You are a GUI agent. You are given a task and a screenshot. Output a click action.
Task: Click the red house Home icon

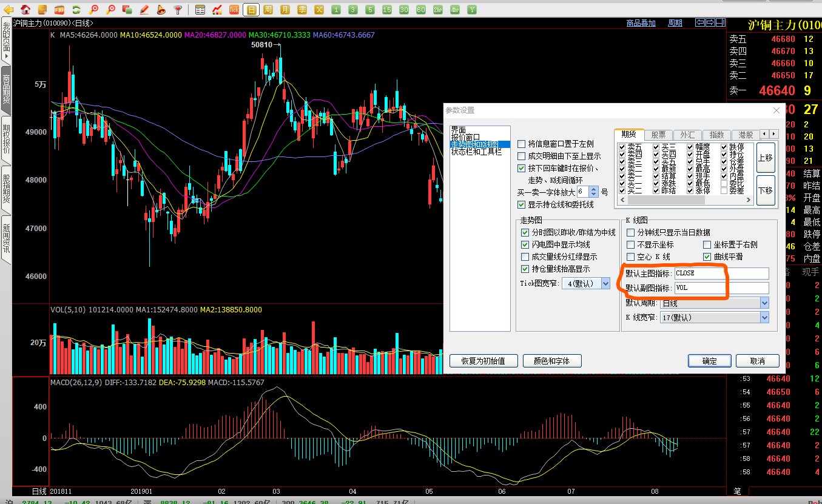[25, 10]
